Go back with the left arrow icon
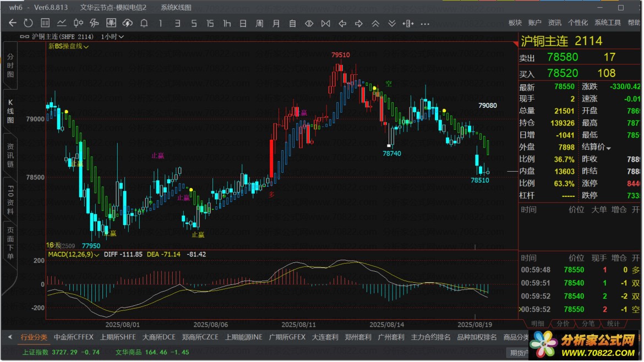The height and width of the screenshot is (362, 644). tap(12, 23)
